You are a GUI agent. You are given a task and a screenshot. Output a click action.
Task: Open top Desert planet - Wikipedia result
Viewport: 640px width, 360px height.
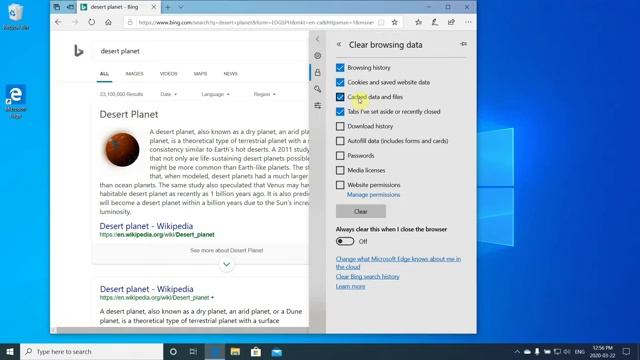pyautogui.click(x=146, y=226)
